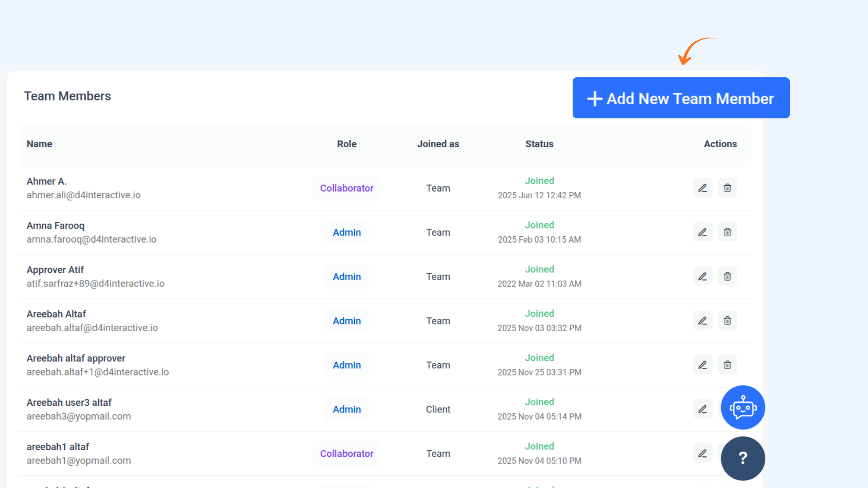
Task: Click the Team Members heading
Action: point(67,96)
